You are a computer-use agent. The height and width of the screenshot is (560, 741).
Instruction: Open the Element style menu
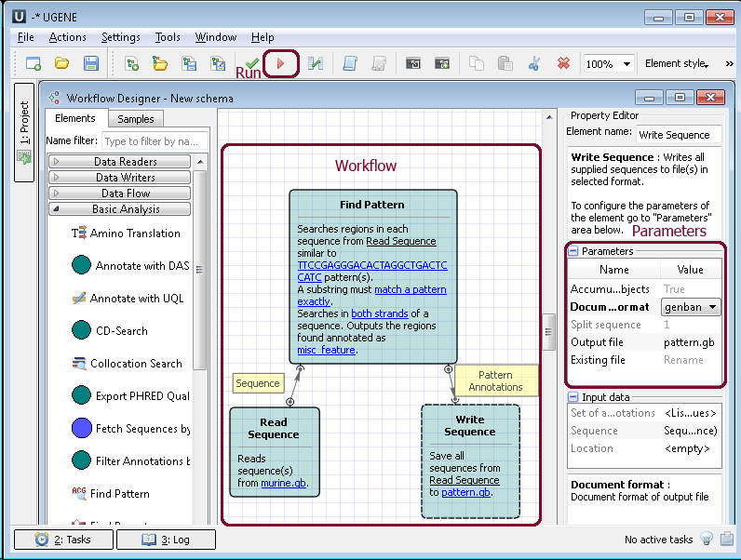click(677, 64)
